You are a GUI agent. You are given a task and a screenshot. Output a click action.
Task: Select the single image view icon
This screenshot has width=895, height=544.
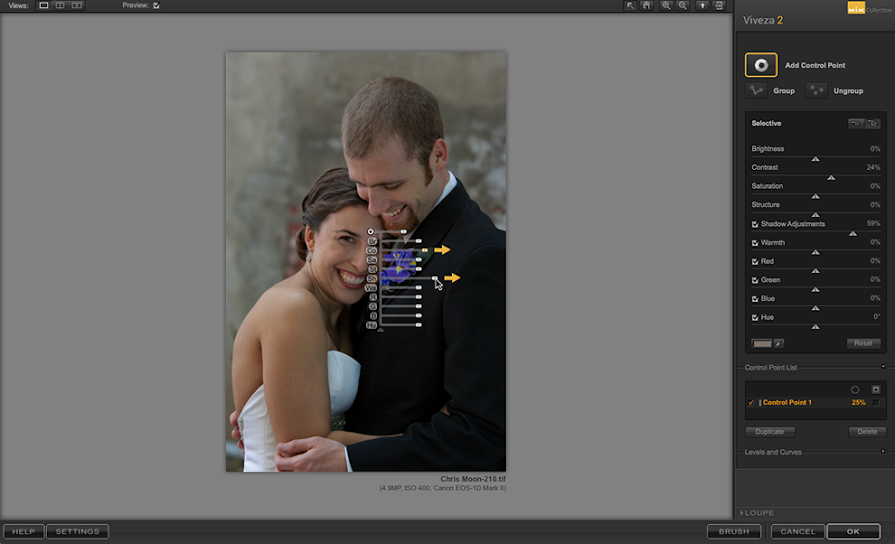coord(44,6)
